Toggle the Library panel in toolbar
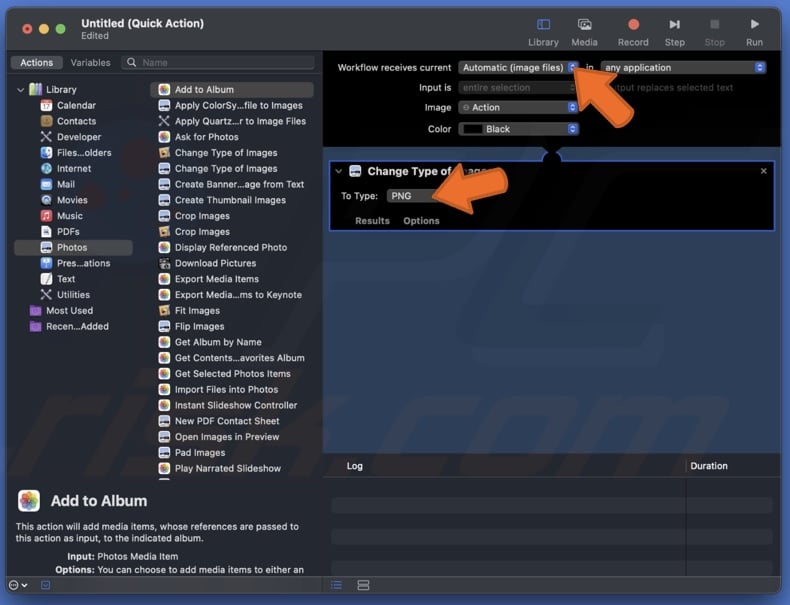Viewport: 790px width, 605px height. click(x=543, y=32)
